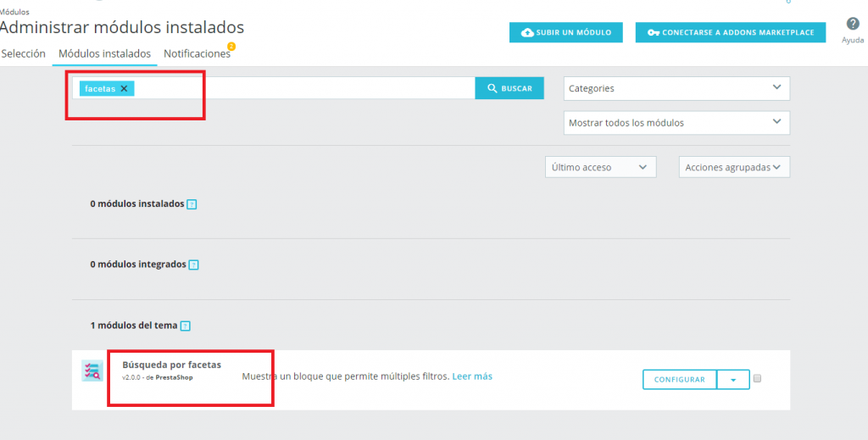This screenshot has height=440, width=868.
Task: Click the 'Subir un módulo' button
Action: coord(565,32)
